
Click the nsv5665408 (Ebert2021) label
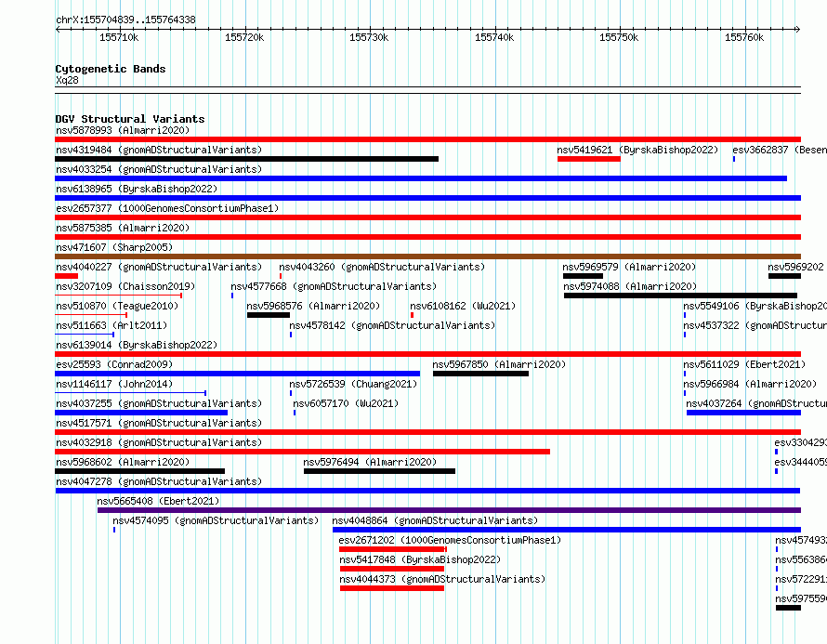click(158, 501)
